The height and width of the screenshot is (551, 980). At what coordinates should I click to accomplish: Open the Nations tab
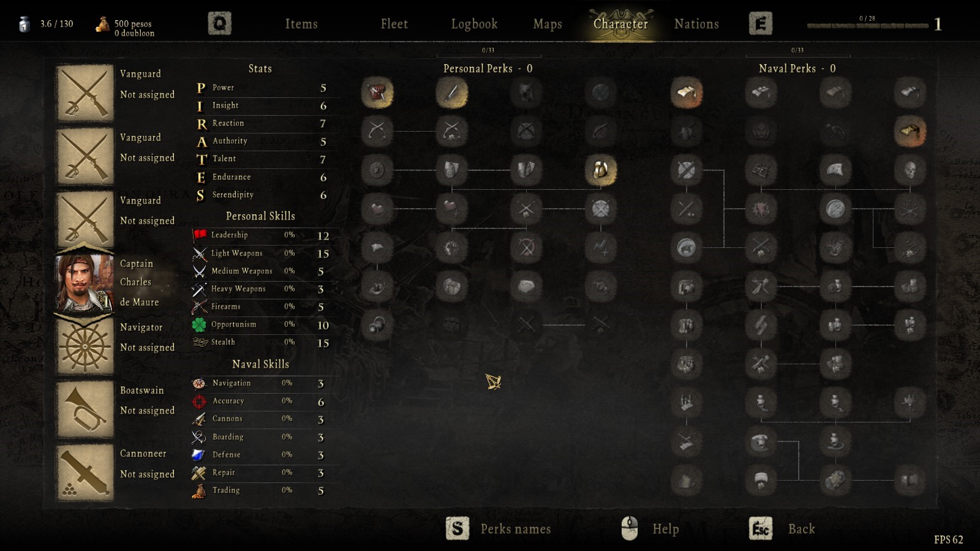point(696,24)
